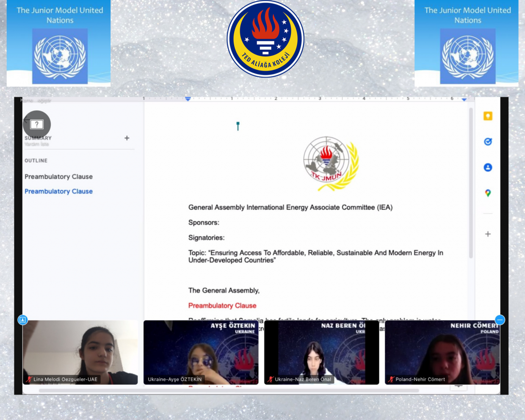Click the plus to get add-ons

click(x=488, y=234)
